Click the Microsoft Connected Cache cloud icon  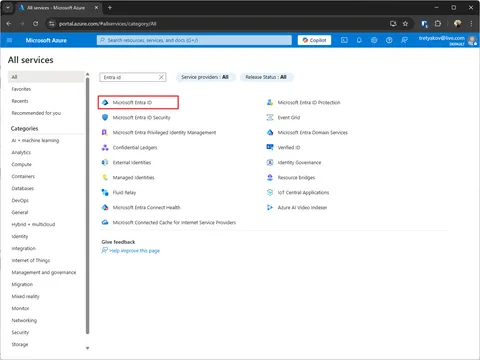(105, 222)
